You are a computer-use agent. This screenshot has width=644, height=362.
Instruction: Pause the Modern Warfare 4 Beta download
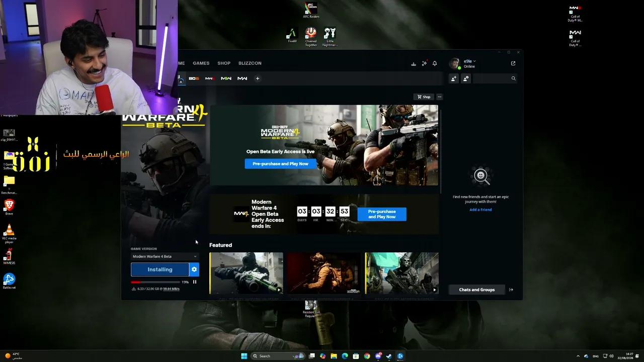[195, 282]
